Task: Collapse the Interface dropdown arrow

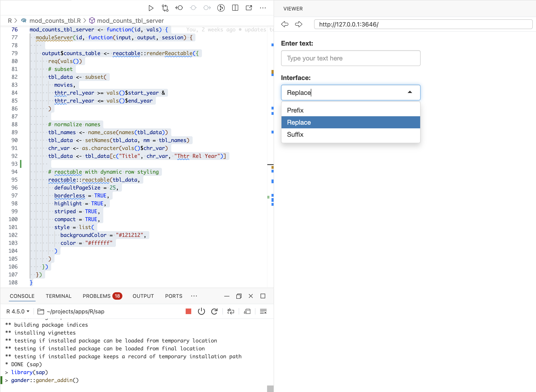Action: (410, 92)
